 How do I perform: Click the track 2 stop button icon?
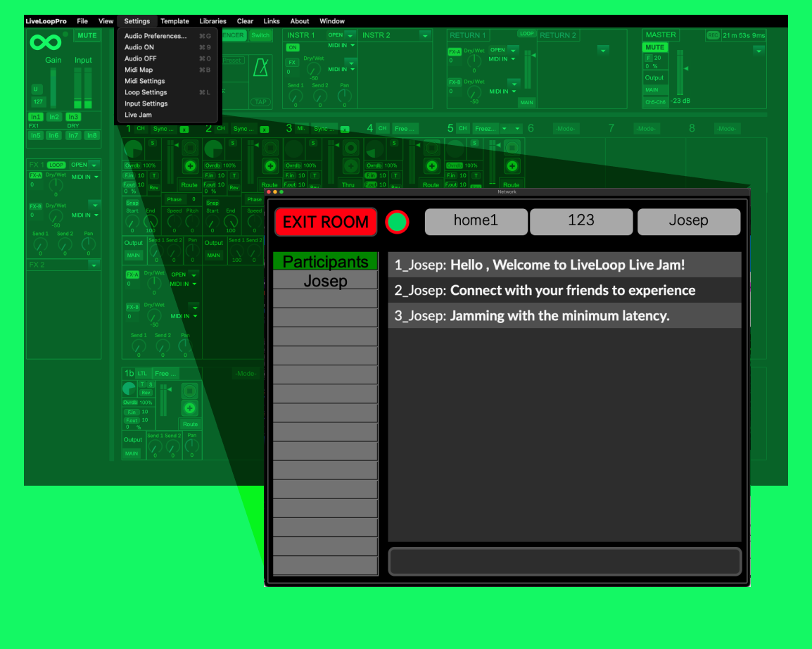coord(270,148)
